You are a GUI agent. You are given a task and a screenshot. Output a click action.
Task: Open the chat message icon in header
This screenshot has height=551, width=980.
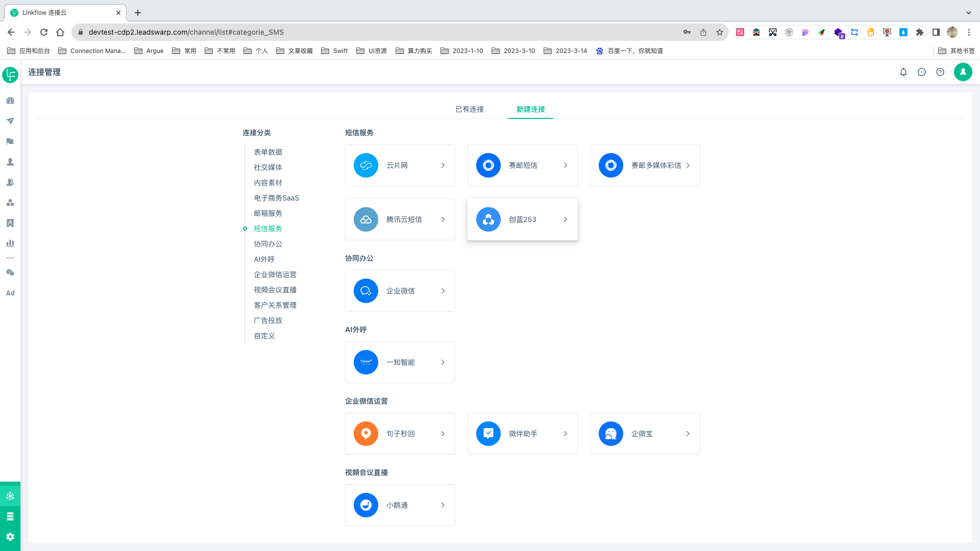922,72
